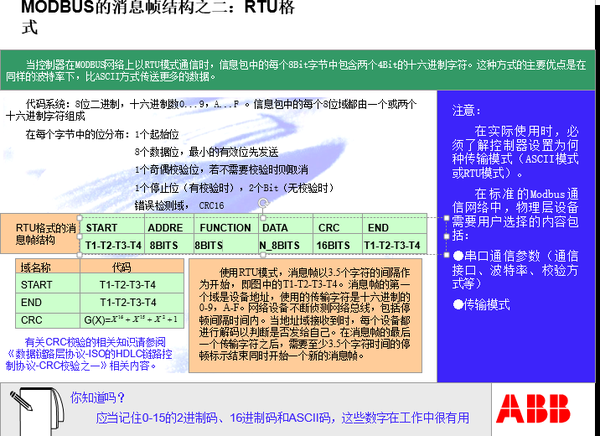Click the rotation handle above the selected table

pos(263,202)
